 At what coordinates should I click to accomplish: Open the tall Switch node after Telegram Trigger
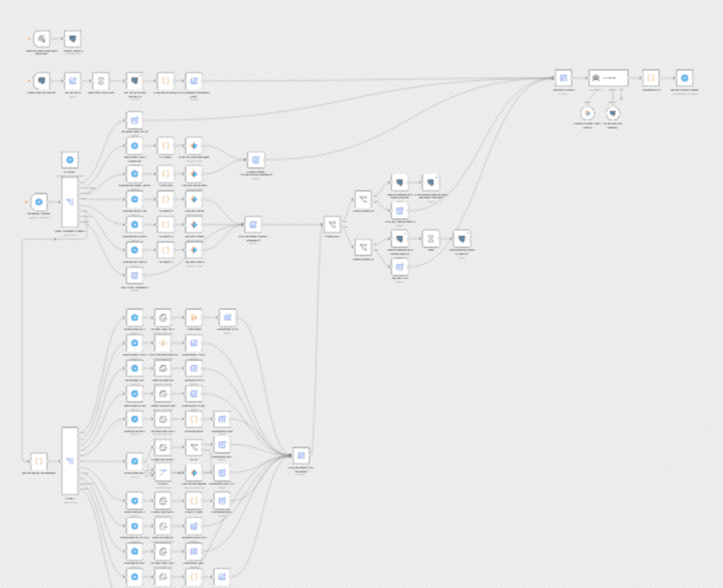coord(70,202)
